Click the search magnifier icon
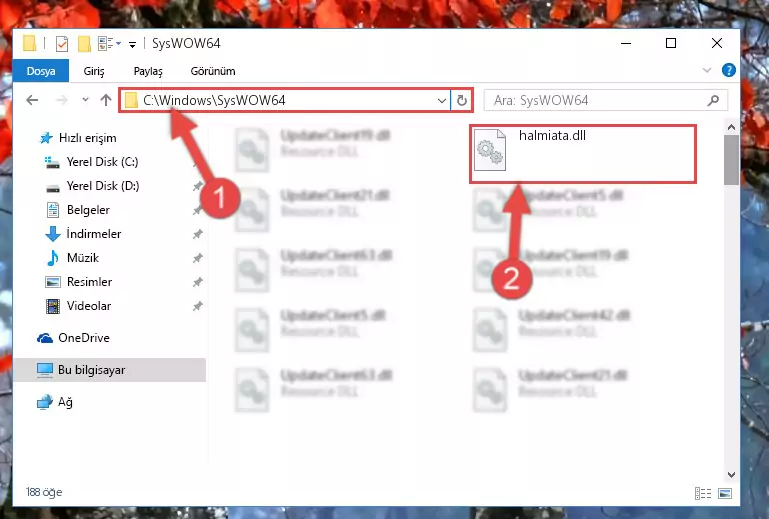Screen dimensions: 769x519 pyautogui.click(x=713, y=101)
